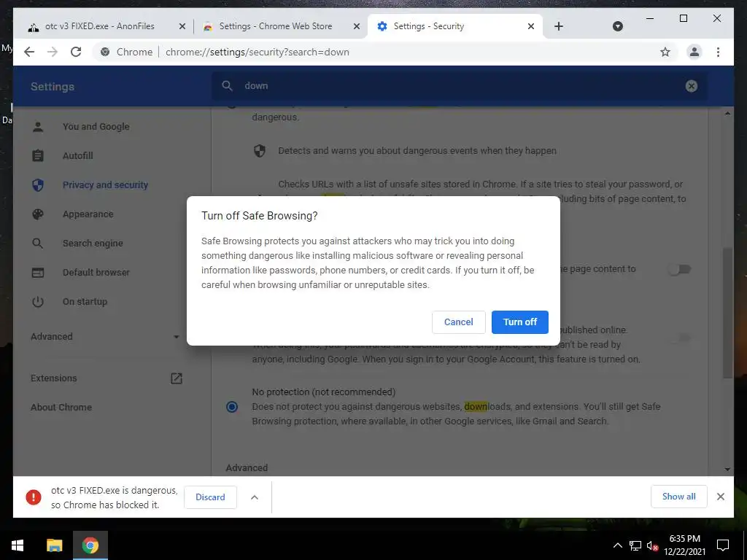This screenshot has width=747, height=560.
Task: Click the muted volume tray icon
Action: point(652,545)
